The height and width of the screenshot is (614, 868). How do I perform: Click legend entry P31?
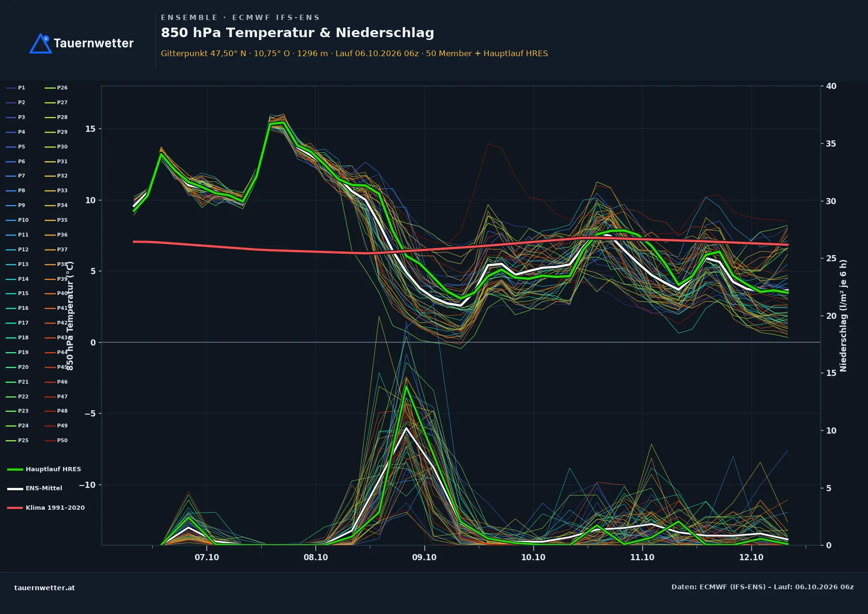click(56, 162)
